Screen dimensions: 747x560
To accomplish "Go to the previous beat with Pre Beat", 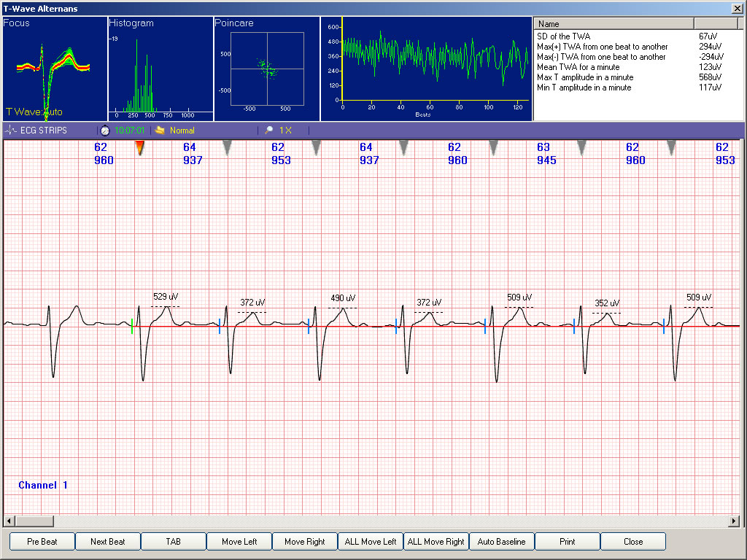I will pyautogui.click(x=42, y=542).
